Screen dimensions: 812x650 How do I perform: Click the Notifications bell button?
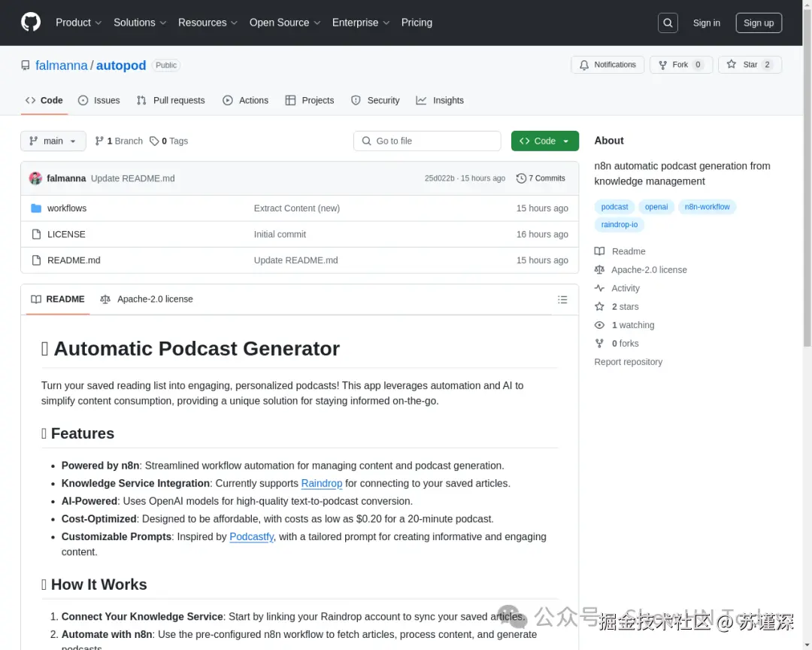[607, 65]
